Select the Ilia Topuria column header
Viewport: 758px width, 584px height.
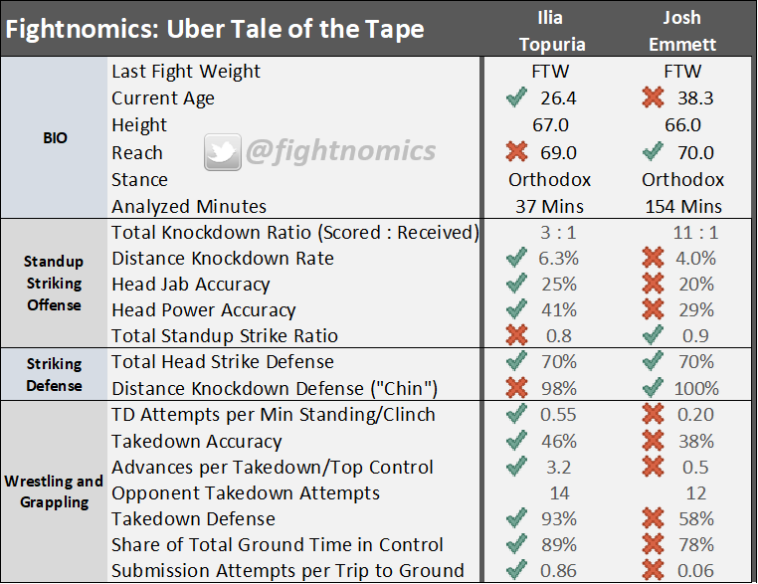[x=552, y=31]
